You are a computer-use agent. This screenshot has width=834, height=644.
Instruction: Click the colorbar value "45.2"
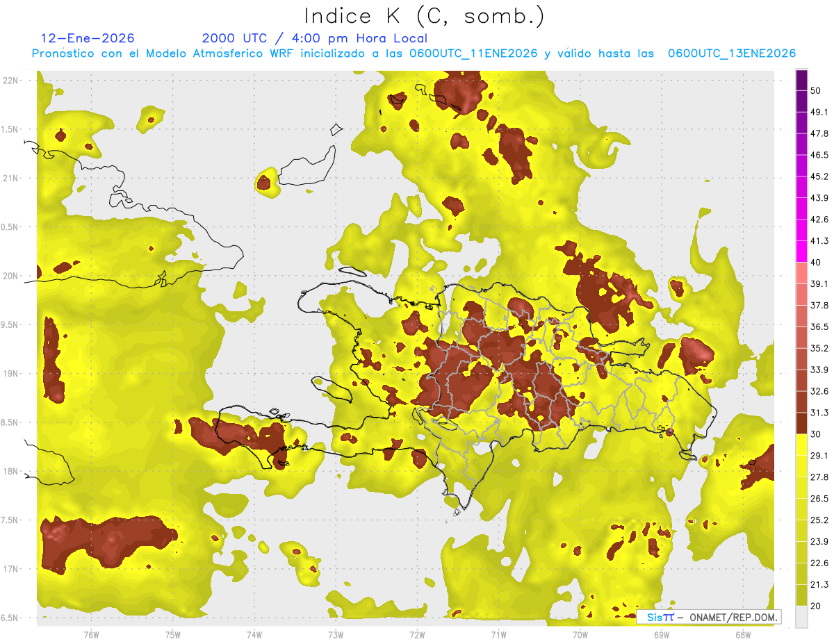click(819, 177)
